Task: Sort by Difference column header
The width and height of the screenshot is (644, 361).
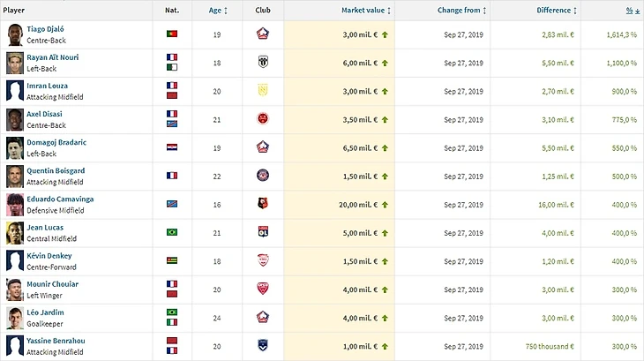Action: (x=556, y=10)
